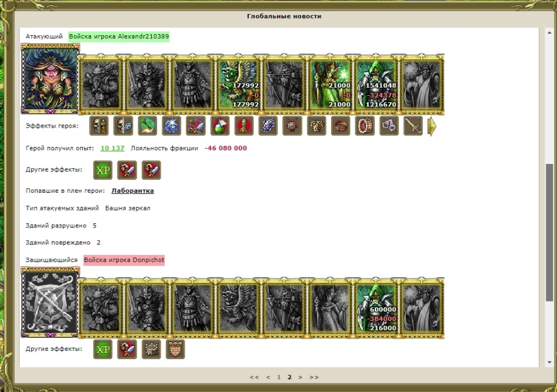Click the attacker hero portrait
This screenshot has width=557, height=392.
[50, 79]
